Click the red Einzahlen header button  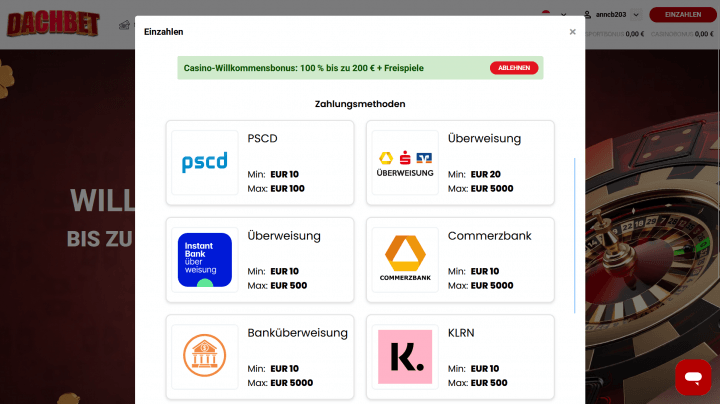[682, 14]
